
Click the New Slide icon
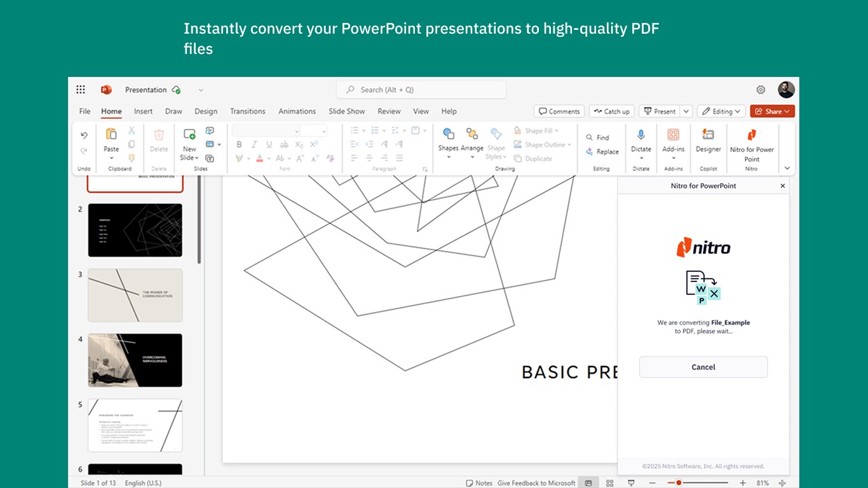[189, 134]
